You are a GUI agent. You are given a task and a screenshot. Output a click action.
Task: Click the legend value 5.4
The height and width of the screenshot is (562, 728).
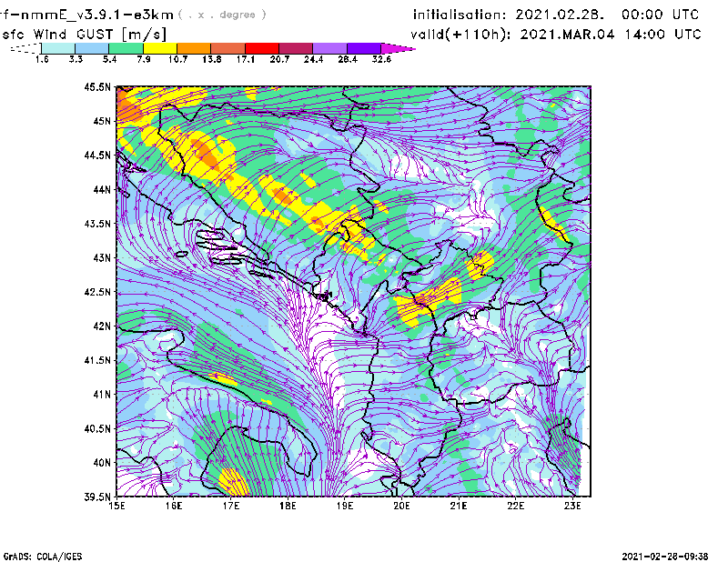[109, 59]
